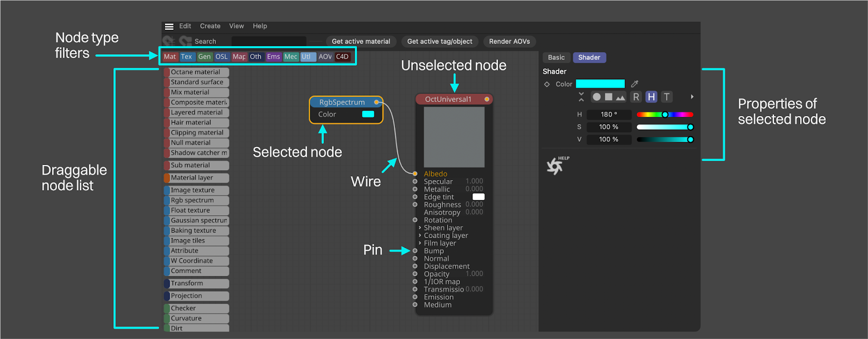868x339 pixels.
Task: Expand color options right arrow
Action: pyautogui.click(x=692, y=97)
